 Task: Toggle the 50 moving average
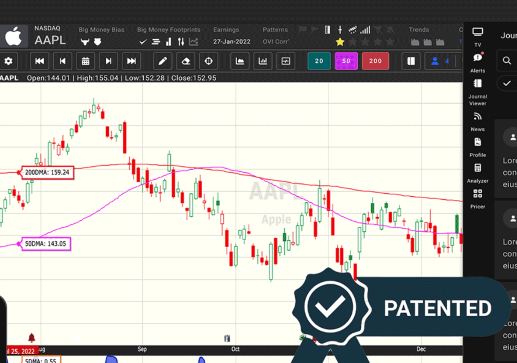click(346, 61)
